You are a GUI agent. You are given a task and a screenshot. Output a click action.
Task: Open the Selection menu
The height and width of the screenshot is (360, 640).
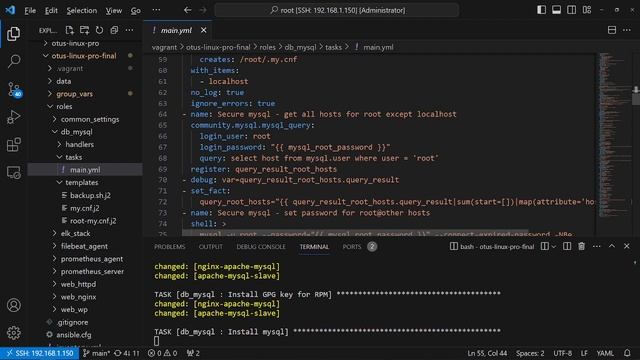pyautogui.click(x=82, y=10)
